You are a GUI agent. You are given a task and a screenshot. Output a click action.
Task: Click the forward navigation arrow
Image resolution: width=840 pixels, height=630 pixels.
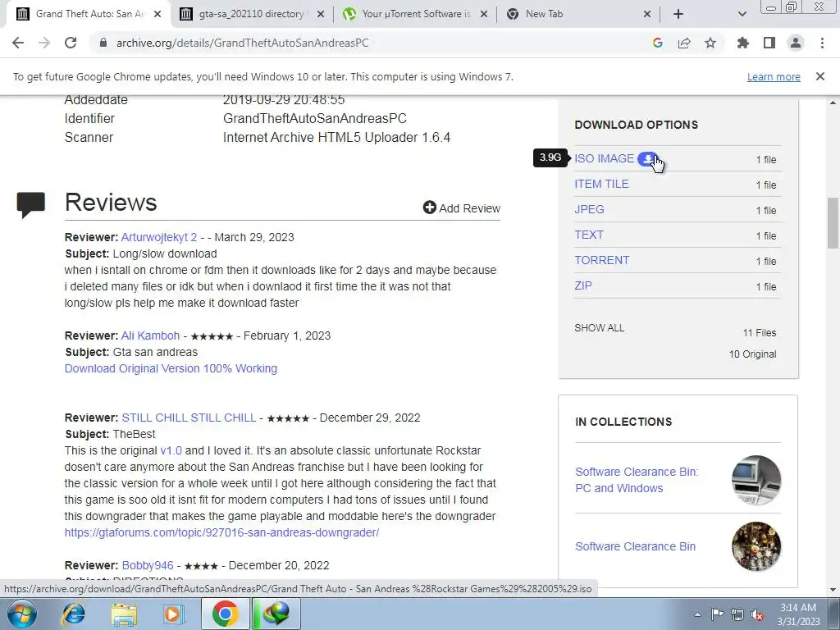coord(44,43)
